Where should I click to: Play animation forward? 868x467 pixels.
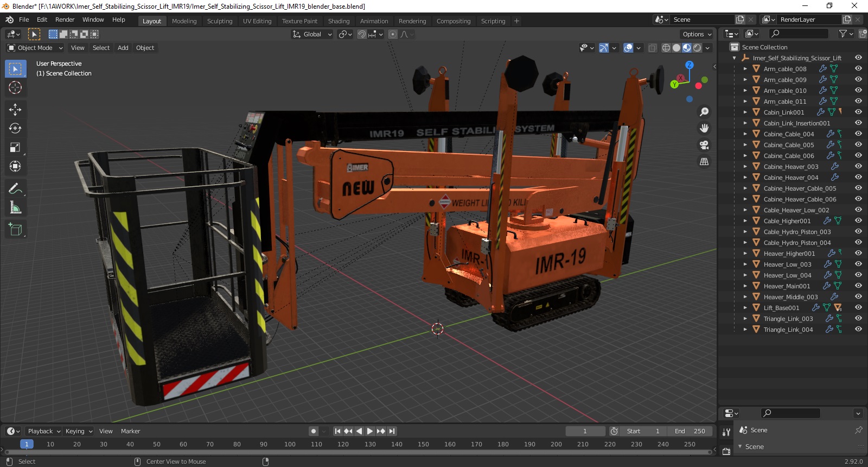[x=370, y=431]
